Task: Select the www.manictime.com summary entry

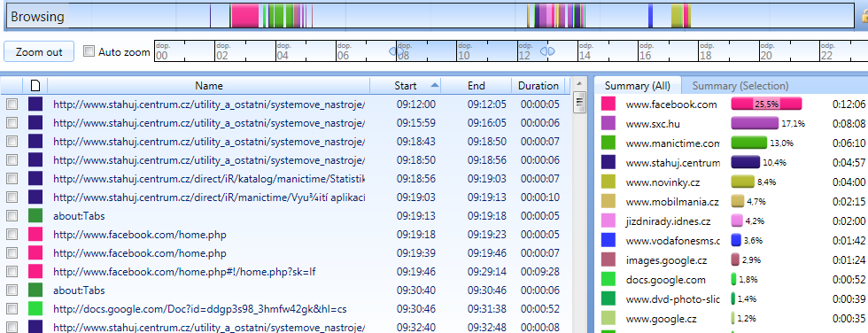Action: [672, 143]
